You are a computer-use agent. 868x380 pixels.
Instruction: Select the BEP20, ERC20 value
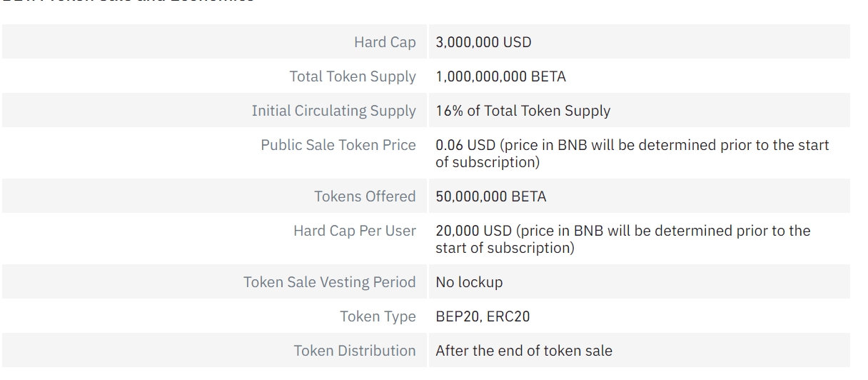pyautogui.click(x=483, y=316)
